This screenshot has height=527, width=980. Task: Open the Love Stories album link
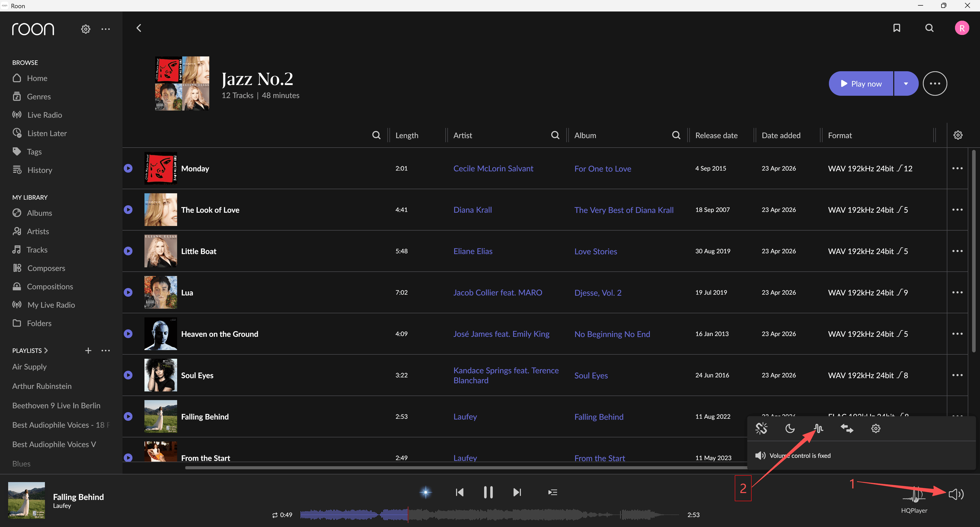tap(596, 251)
